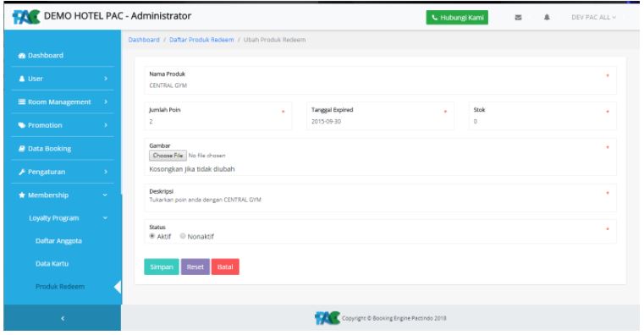Expand the Room Management submenu chevron
Viewport: 644px width, 335px height.
(x=106, y=102)
